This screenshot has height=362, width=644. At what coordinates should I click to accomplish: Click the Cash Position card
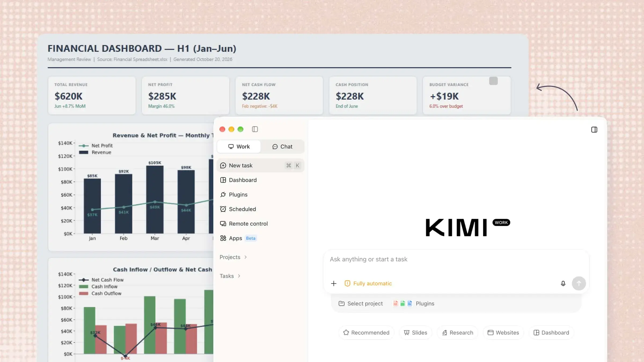[x=373, y=95]
